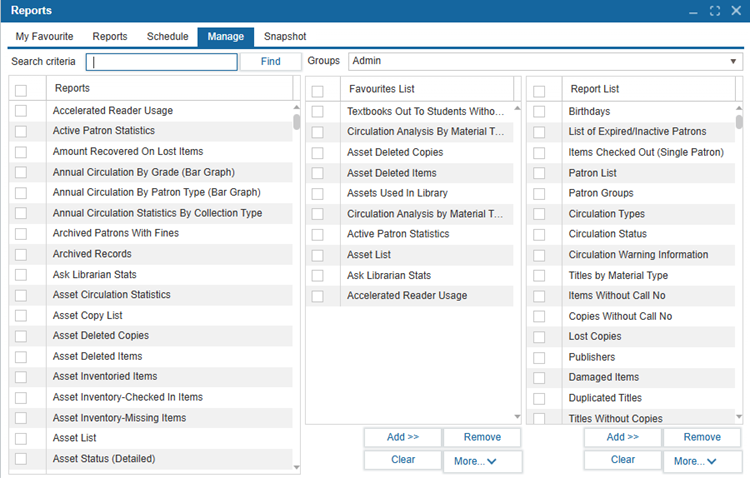Expand More... menu under Favourites List
Image resolution: width=750 pixels, height=478 pixels.
(x=482, y=461)
